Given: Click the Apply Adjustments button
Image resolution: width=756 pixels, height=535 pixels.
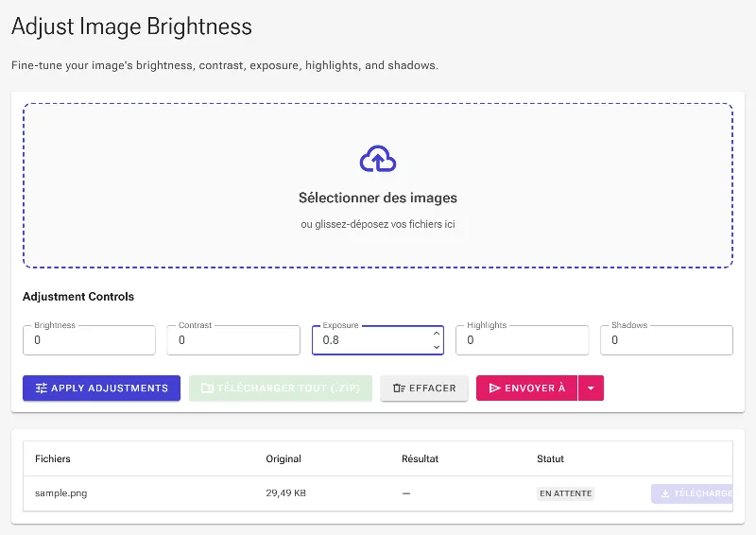Looking at the screenshot, I should coord(101,388).
